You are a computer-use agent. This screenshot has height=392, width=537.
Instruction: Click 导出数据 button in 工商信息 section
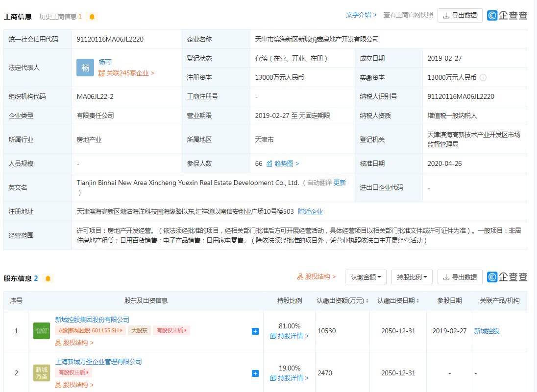[x=460, y=15]
